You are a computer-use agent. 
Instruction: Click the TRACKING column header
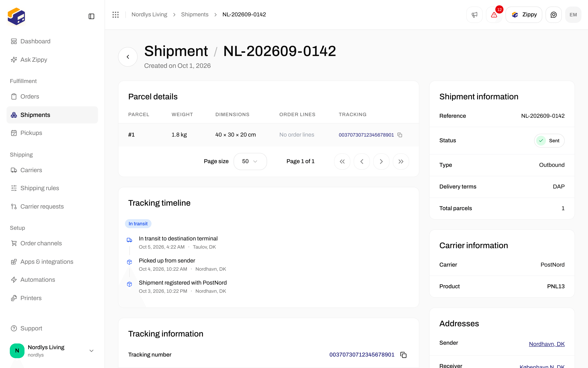(x=353, y=114)
